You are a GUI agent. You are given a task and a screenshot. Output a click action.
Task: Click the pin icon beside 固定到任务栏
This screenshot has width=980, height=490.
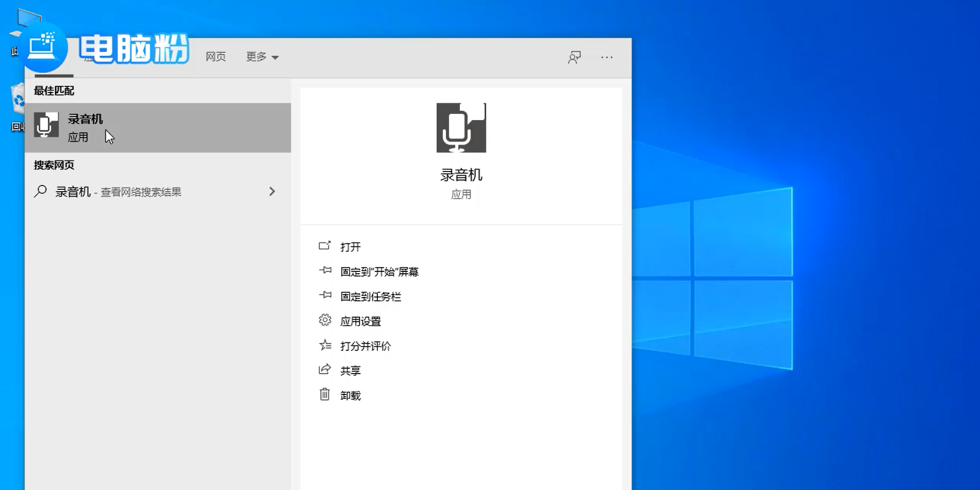[x=325, y=295]
